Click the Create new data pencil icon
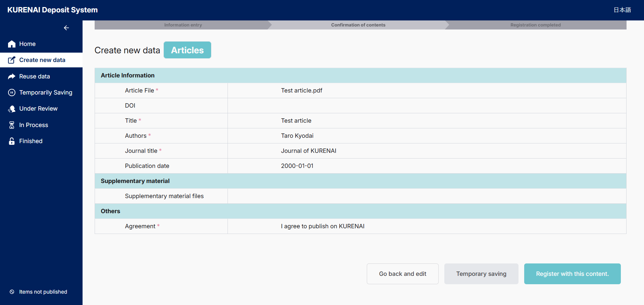This screenshot has height=305, width=644. 12,60
